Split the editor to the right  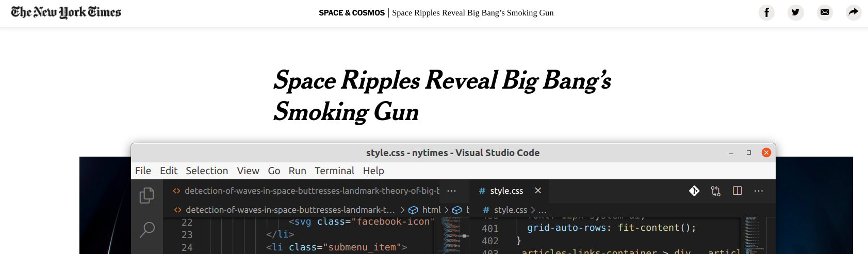point(737,191)
